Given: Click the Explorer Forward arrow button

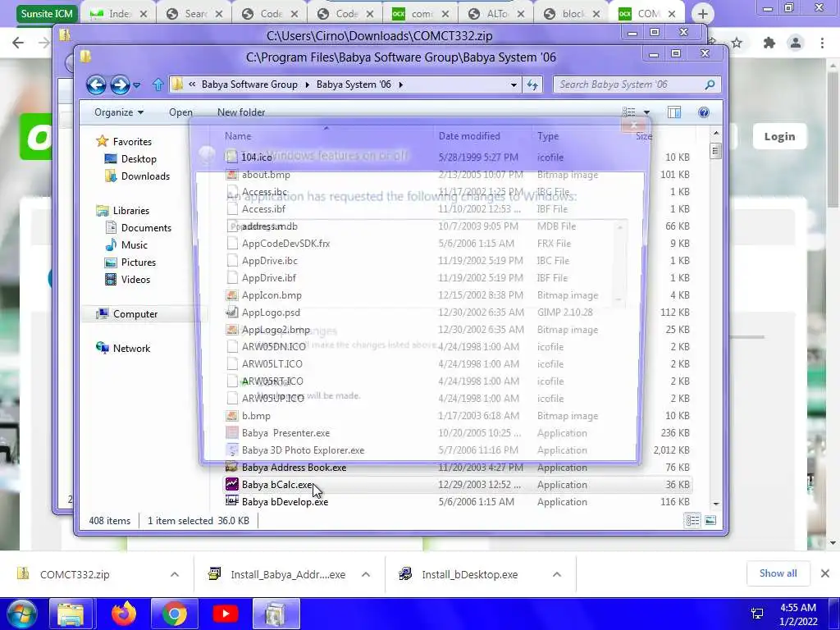Looking at the screenshot, I should click(x=120, y=84).
